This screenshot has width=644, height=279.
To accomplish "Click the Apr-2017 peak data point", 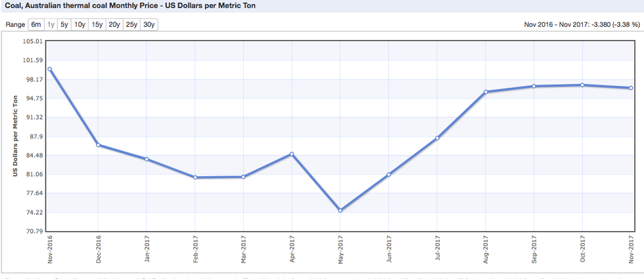I will 292,154.
